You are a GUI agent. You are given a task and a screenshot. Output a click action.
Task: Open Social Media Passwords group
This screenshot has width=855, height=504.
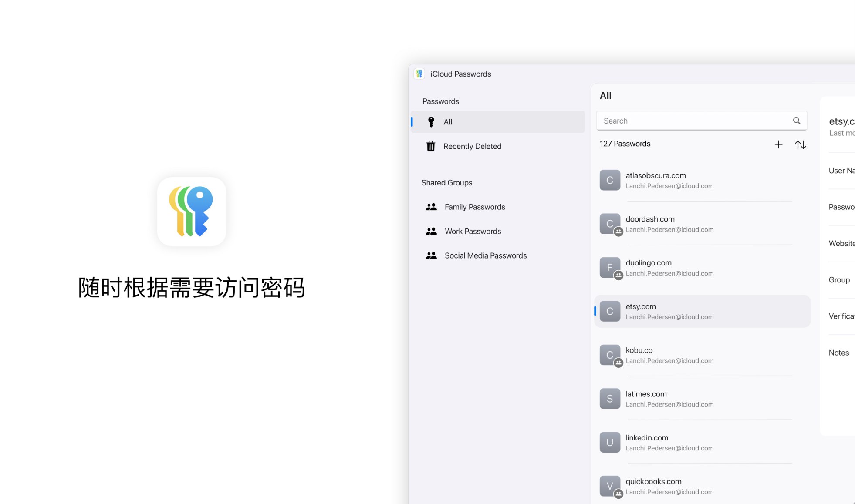(485, 256)
